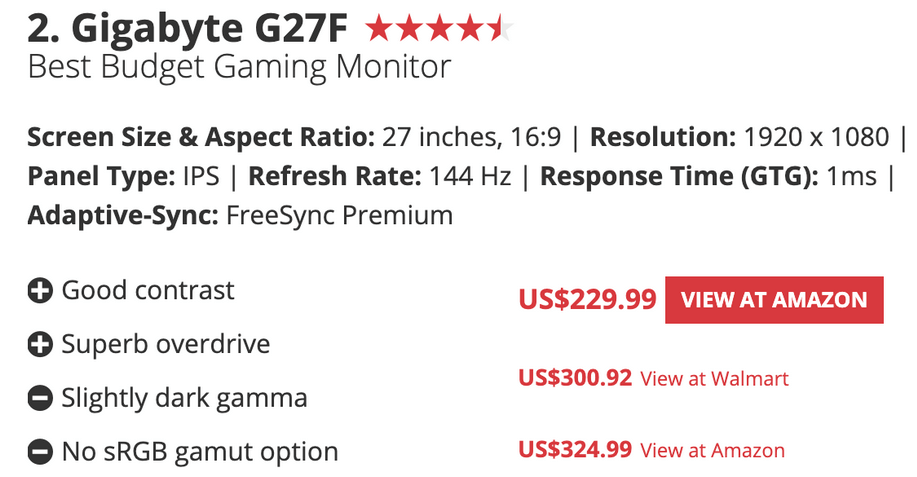This screenshot has height=477, width=917.
Task: Click the Best Budget Gaming Monitor subtitle
Action: tap(239, 67)
